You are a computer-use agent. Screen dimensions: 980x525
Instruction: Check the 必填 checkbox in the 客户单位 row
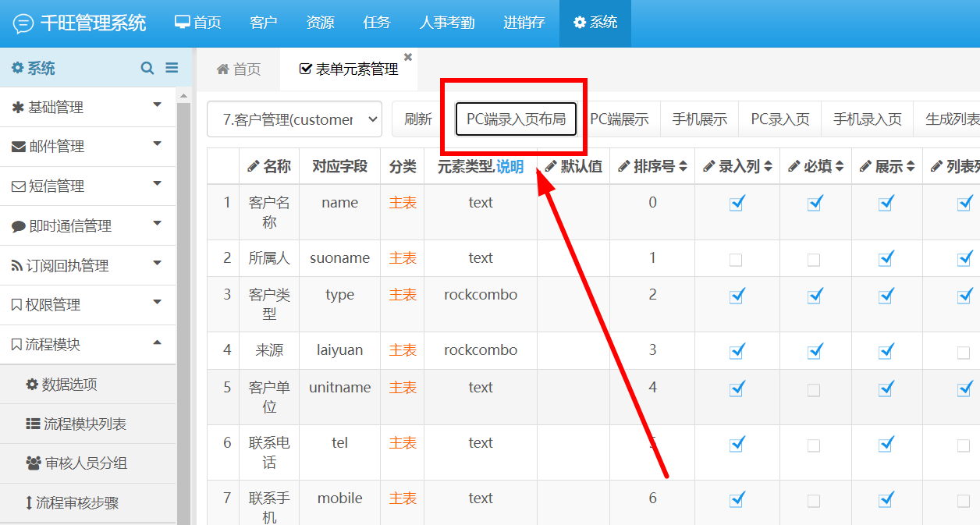pos(814,390)
